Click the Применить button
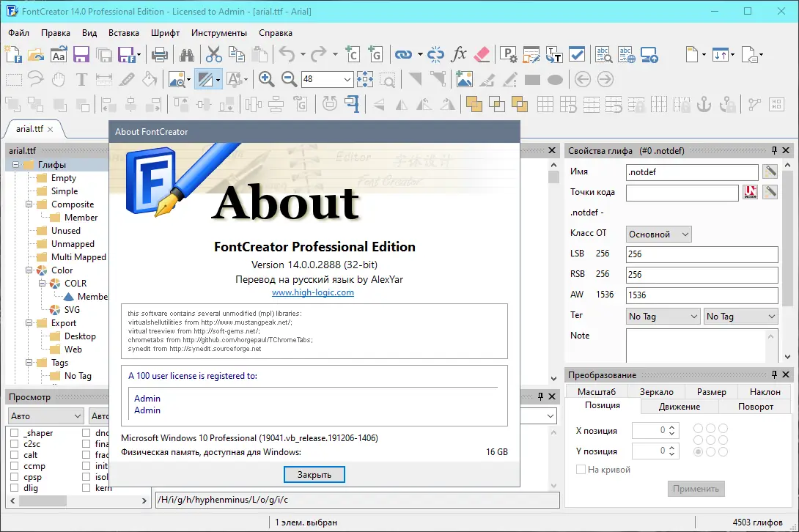Image resolution: width=799 pixels, height=532 pixels. click(696, 489)
